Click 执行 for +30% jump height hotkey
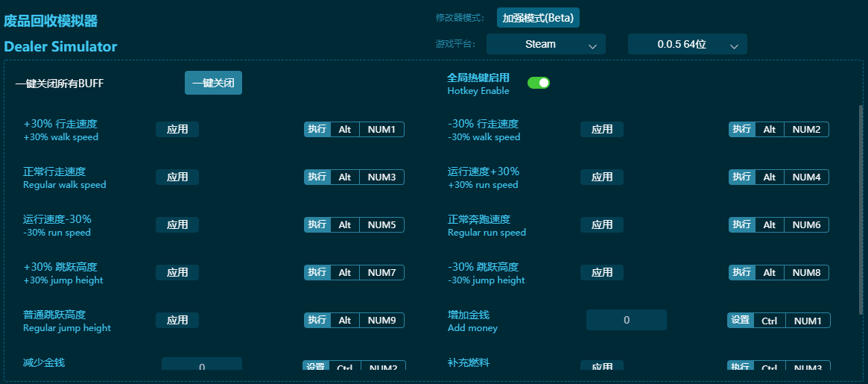 pyautogui.click(x=317, y=273)
